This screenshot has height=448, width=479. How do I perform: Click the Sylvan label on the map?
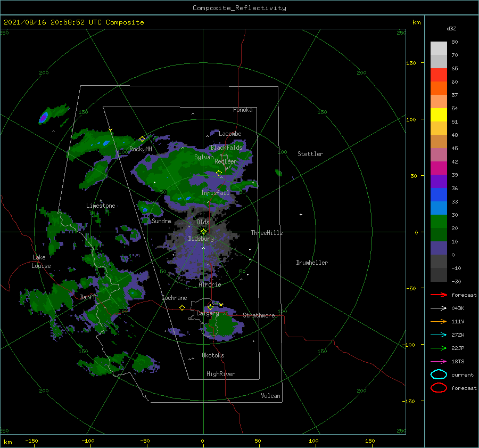tap(204, 157)
